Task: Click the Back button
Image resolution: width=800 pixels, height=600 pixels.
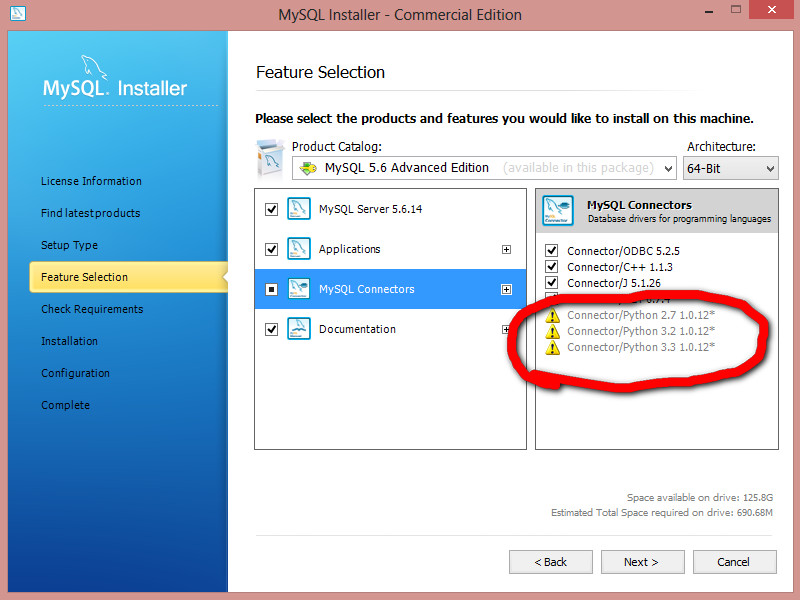Action: coord(551,562)
